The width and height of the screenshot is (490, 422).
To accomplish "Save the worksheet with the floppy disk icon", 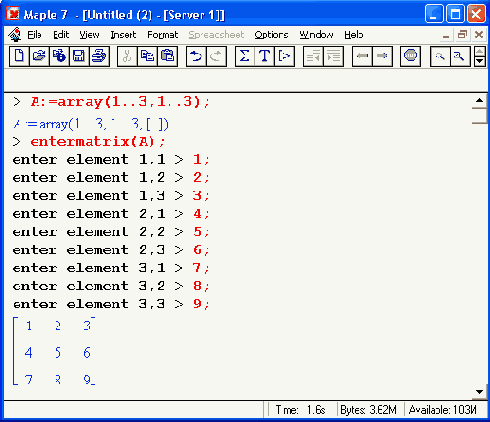I will (79, 56).
